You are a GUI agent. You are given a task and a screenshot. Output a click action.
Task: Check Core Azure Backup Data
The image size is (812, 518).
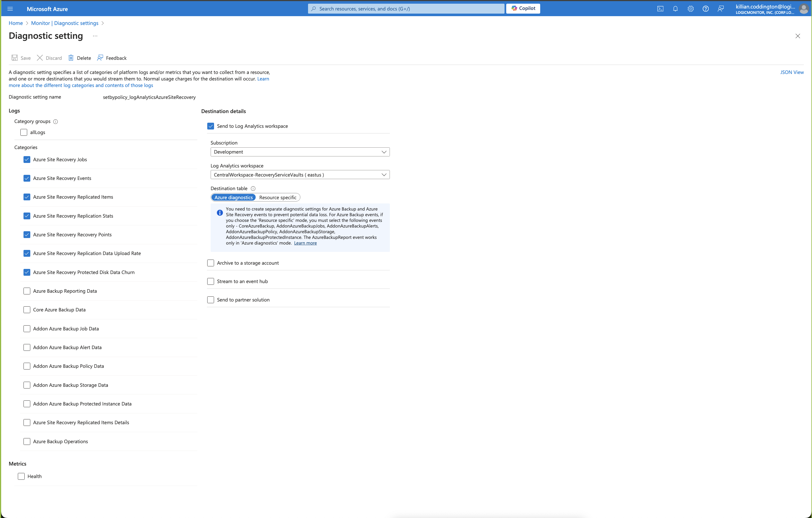click(x=27, y=310)
